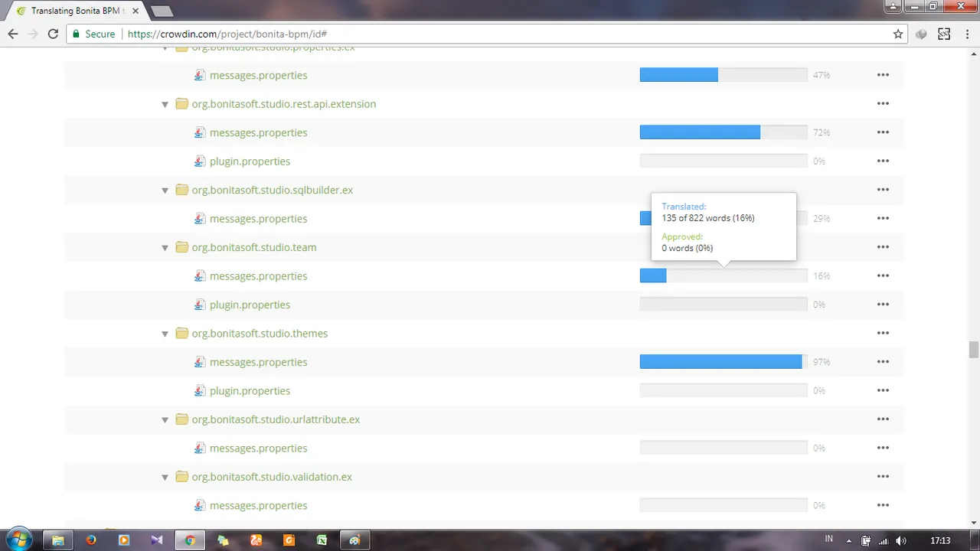980x551 pixels.
Task: Open options menu for org.bonitasoft.studio.rest.api.extension folder
Action: click(883, 103)
